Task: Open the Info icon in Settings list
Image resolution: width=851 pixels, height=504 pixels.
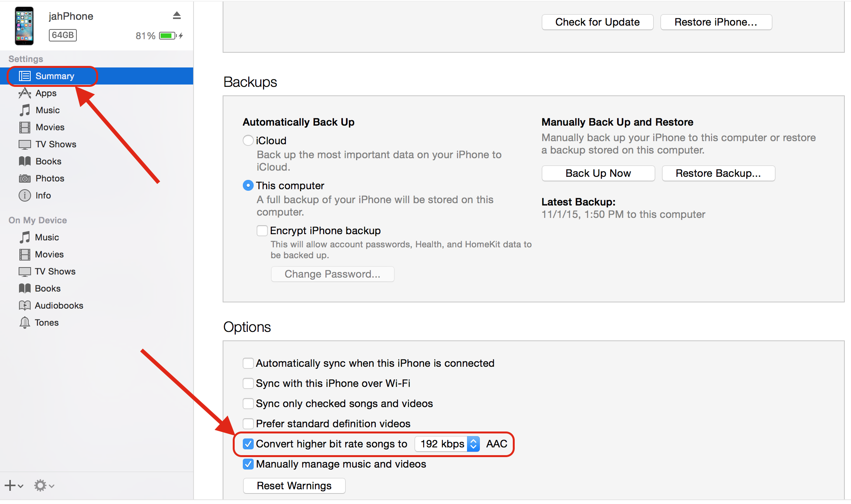Action: 25,195
